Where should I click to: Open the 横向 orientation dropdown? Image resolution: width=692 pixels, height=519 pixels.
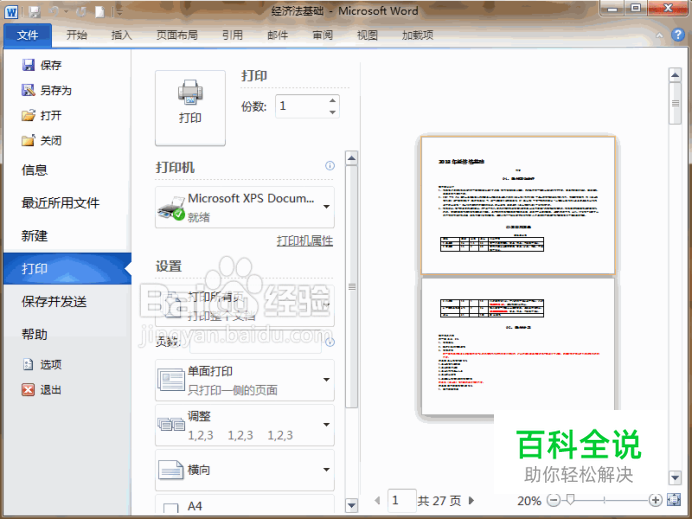tap(244, 470)
